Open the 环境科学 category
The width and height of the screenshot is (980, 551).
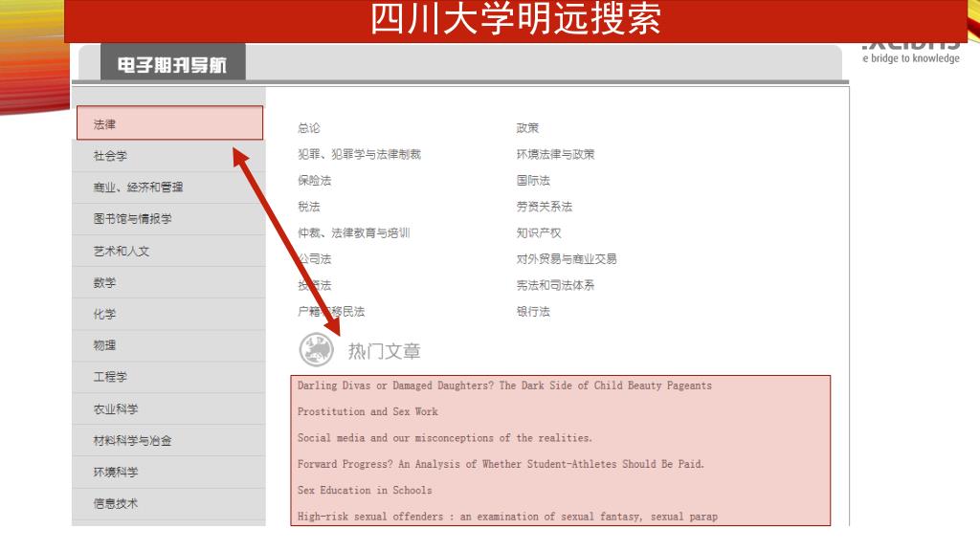pos(168,473)
